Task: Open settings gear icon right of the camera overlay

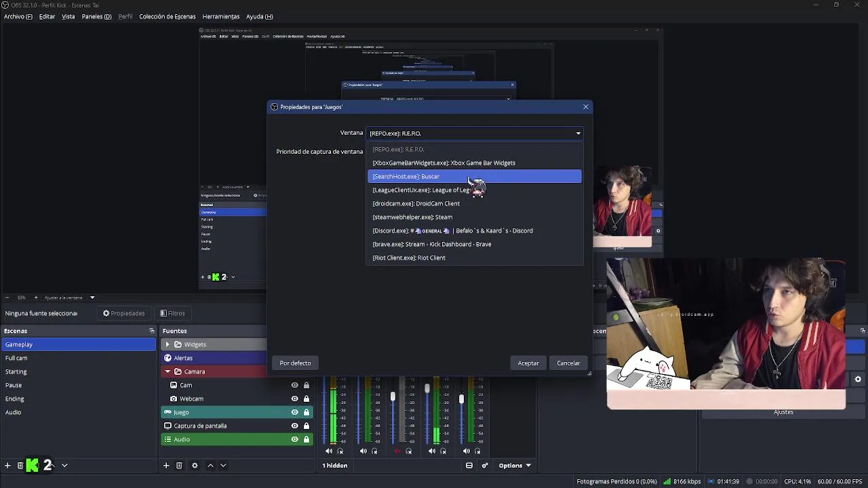Action: (858, 380)
